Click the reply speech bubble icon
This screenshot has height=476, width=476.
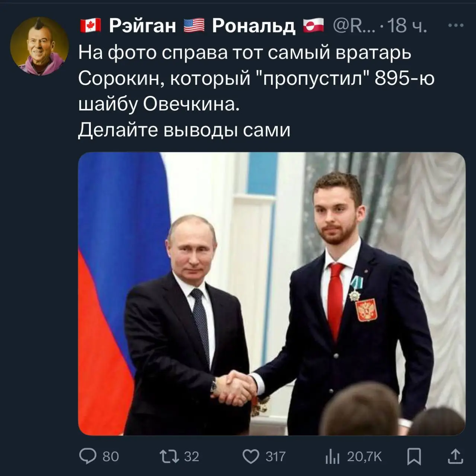coord(87,456)
